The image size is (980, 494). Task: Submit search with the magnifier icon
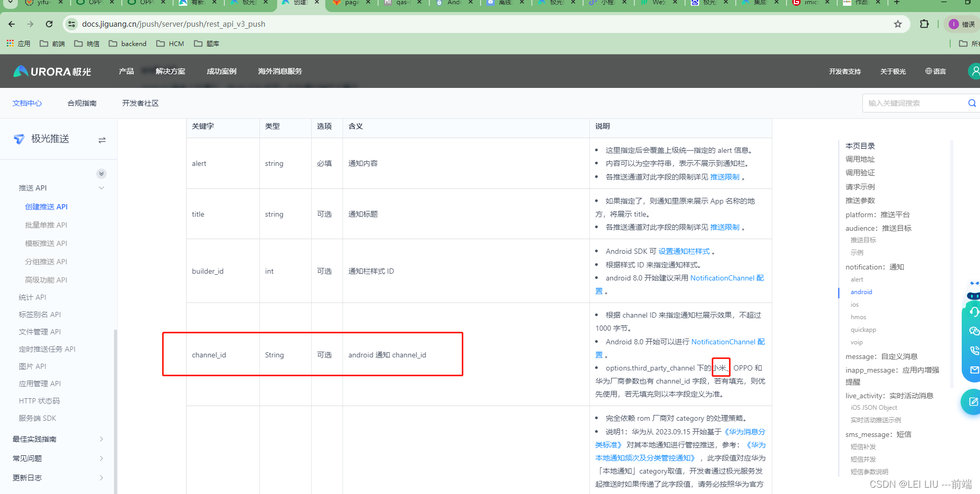click(x=972, y=103)
